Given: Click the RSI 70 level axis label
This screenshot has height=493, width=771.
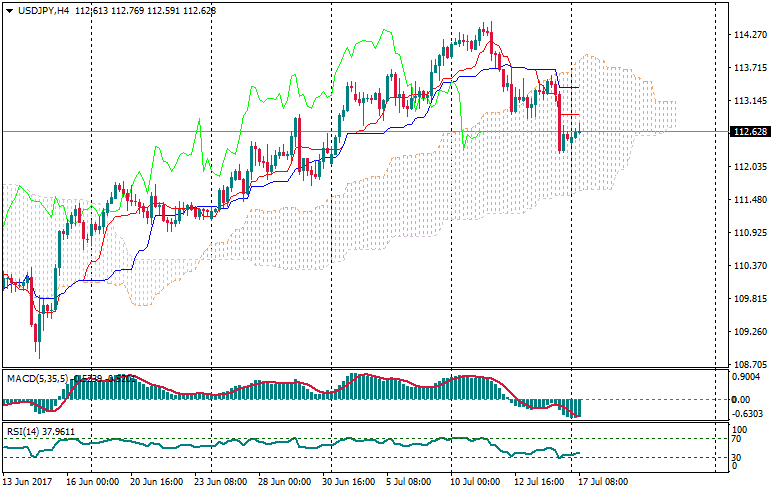Looking at the screenshot, I should pos(739,439).
